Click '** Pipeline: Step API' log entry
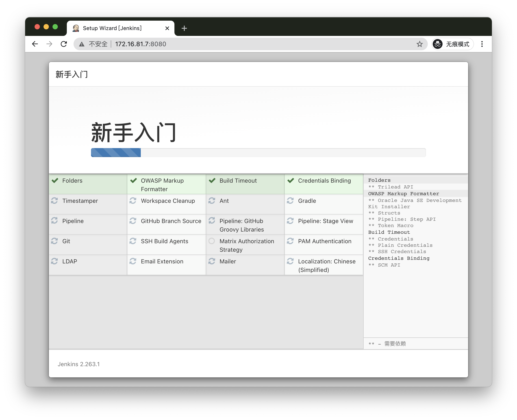Image resolution: width=517 pixels, height=420 pixels. click(x=402, y=219)
